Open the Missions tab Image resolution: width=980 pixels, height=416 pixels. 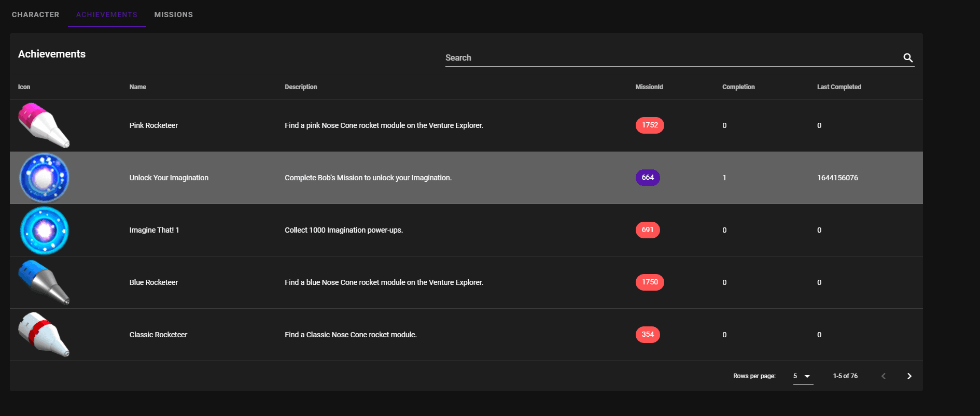[x=174, y=15]
